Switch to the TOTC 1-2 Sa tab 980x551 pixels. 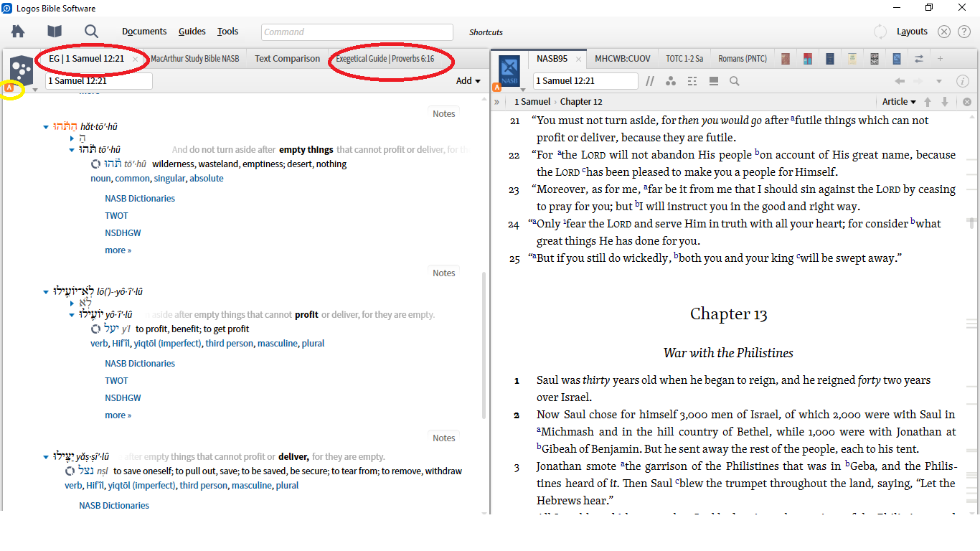(x=684, y=59)
